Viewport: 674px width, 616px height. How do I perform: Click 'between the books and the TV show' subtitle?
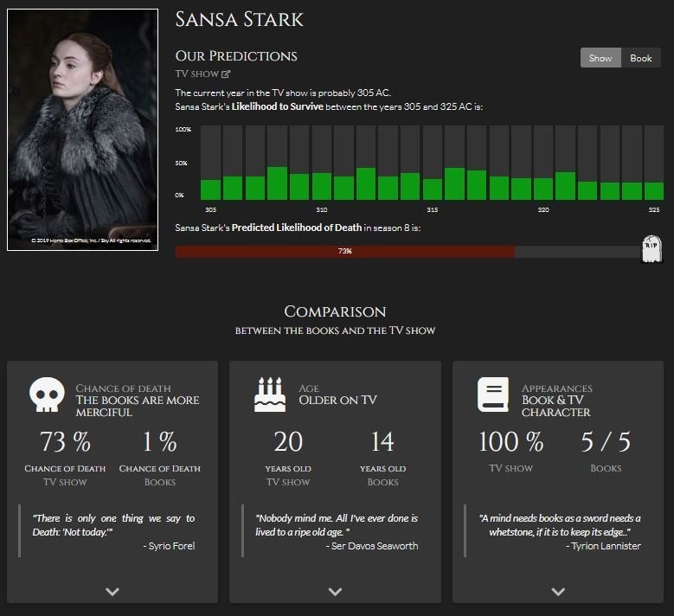[x=336, y=330]
